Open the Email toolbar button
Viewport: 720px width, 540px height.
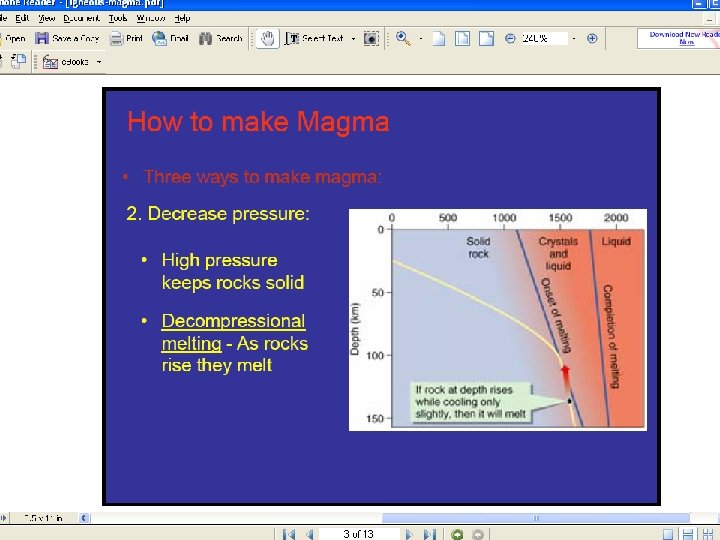pyautogui.click(x=170, y=39)
